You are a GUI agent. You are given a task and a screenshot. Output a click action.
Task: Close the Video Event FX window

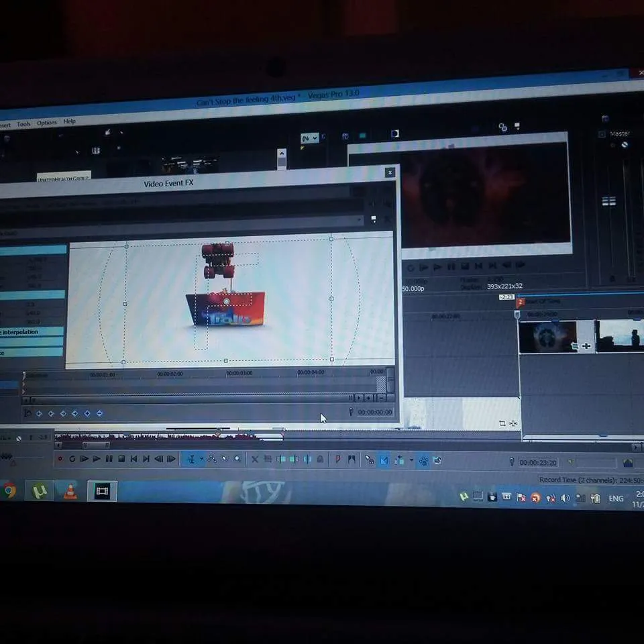390,172
